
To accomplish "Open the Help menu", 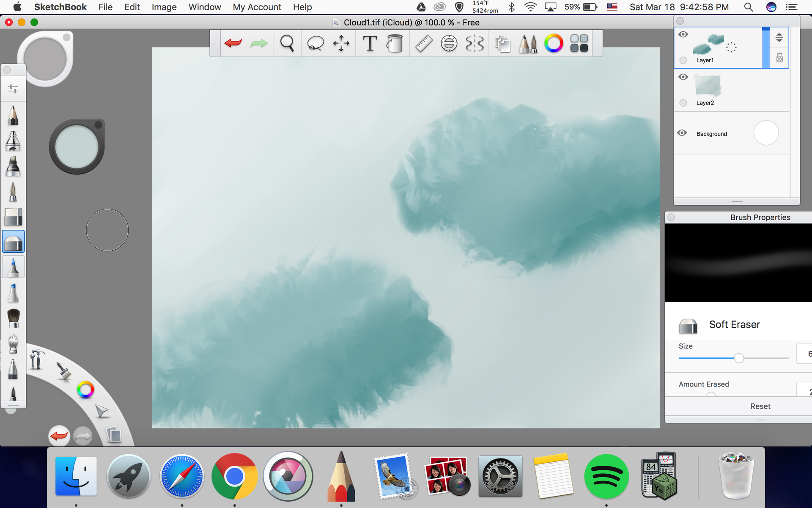I will click(302, 7).
